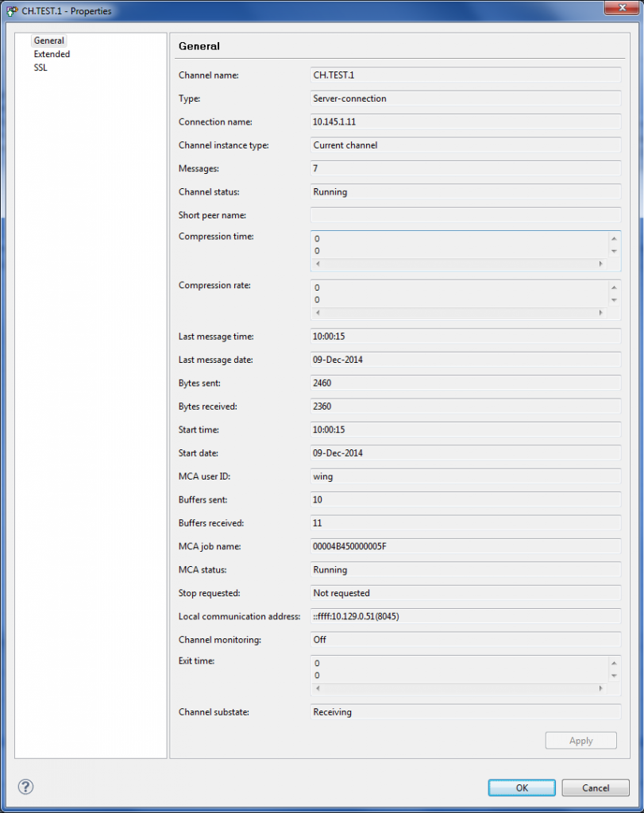Click right arrow of Exit time horizontal scrollbar

601,688
